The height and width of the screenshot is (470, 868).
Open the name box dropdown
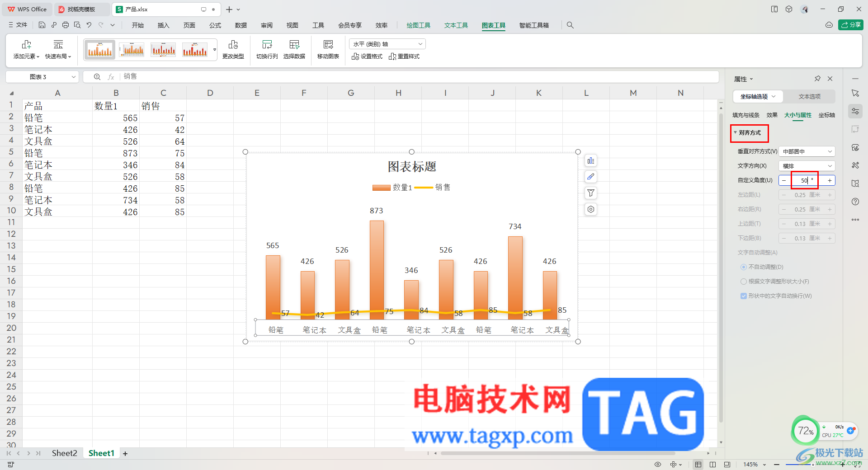pos(74,77)
